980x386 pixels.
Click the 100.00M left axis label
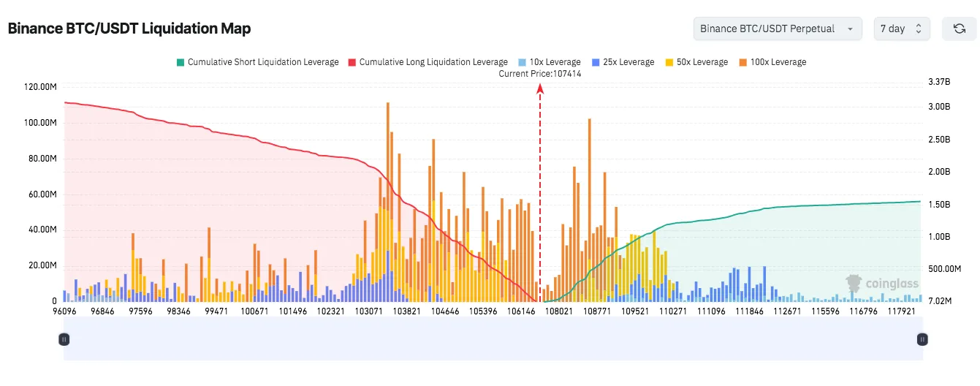(41, 123)
